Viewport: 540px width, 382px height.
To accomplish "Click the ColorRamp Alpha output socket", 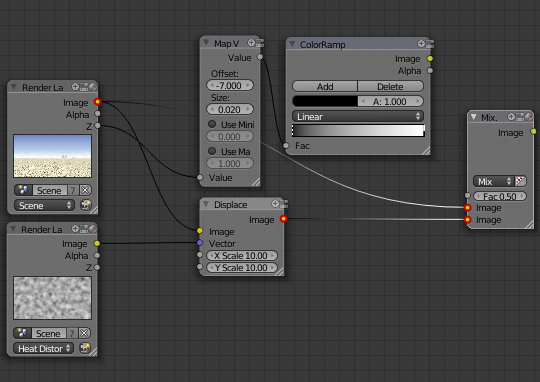I will [x=430, y=71].
